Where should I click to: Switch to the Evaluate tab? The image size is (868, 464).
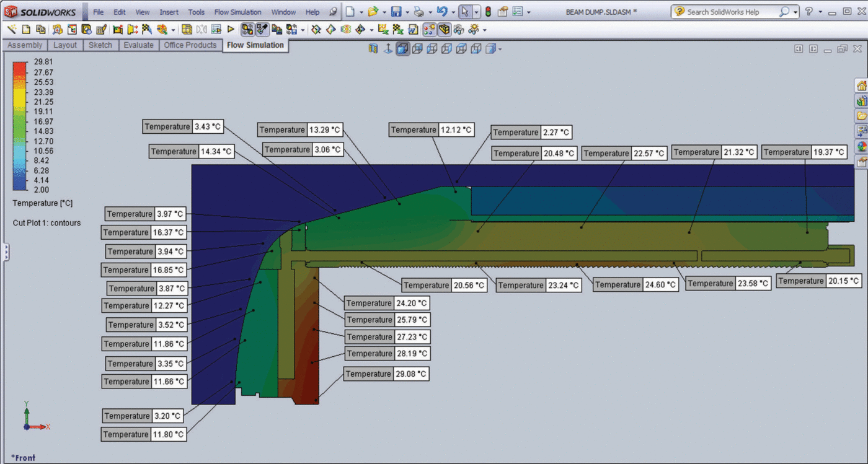(x=138, y=45)
